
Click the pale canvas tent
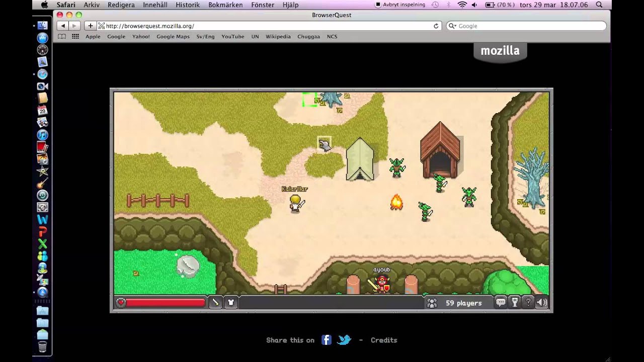pyautogui.click(x=360, y=159)
